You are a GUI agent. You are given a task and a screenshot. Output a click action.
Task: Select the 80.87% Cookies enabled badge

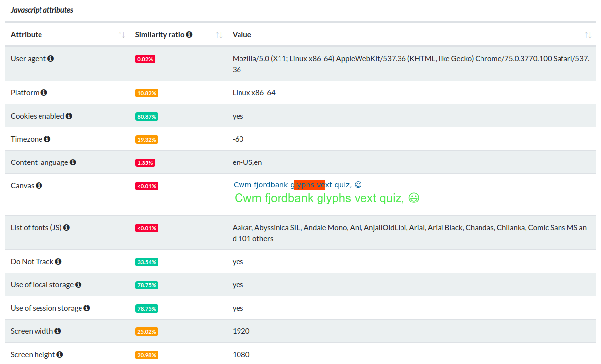tap(147, 116)
